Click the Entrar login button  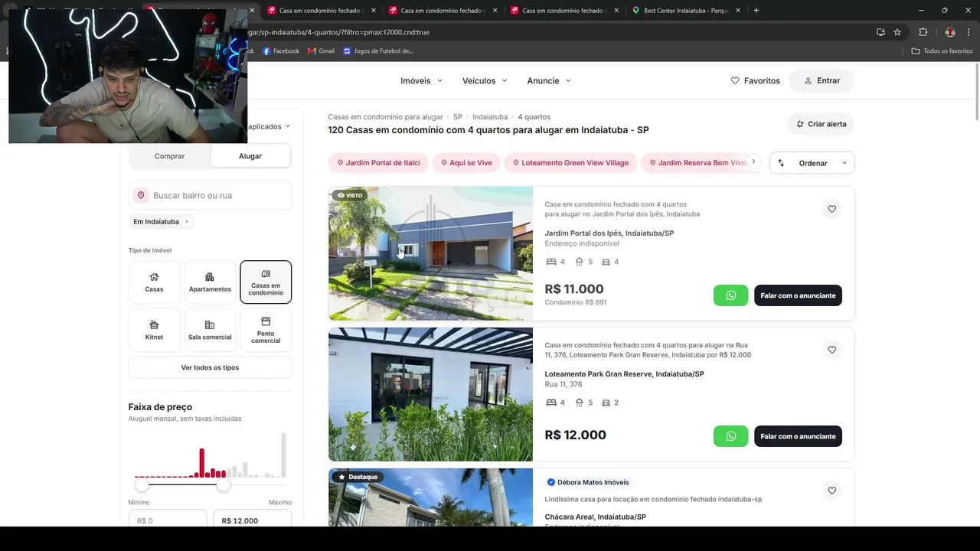822,80
